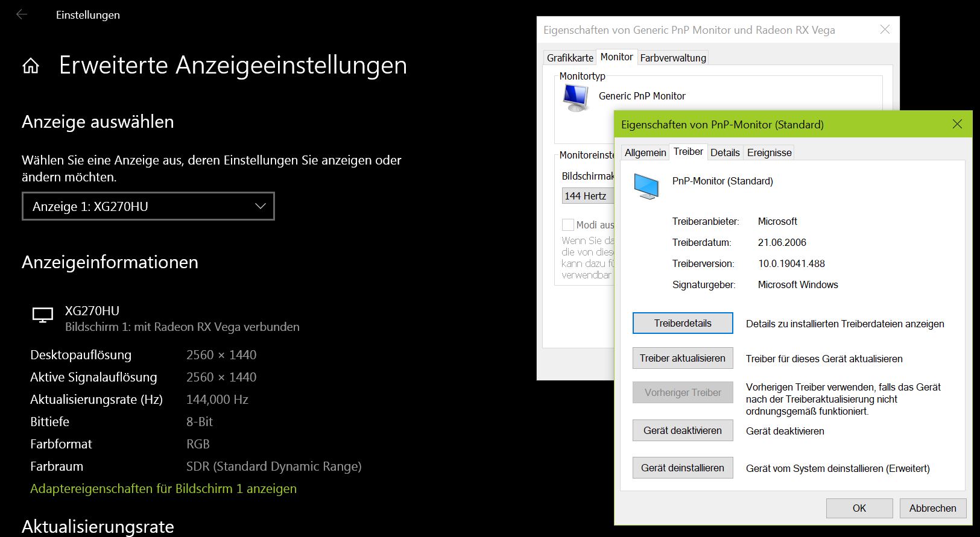Click the Anzeigeinformationen heading
The height and width of the screenshot is (537, 980).
(x=110, y=262)
